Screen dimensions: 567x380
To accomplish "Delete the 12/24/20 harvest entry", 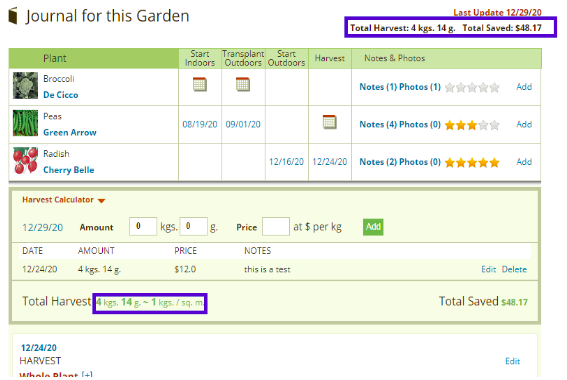I will [514, 269].
